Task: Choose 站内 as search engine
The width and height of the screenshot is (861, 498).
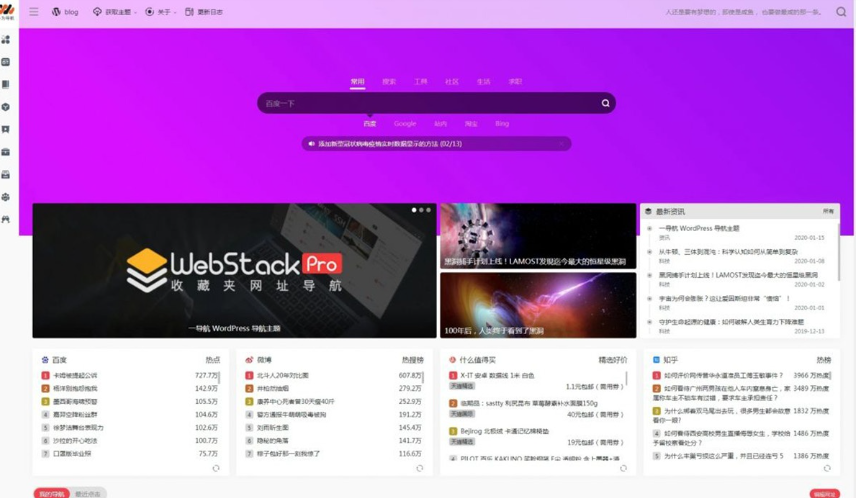Action: tap(440, 124)
